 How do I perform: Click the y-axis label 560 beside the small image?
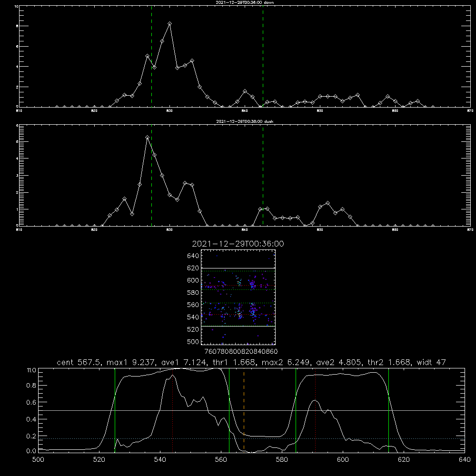coord(193,305)
